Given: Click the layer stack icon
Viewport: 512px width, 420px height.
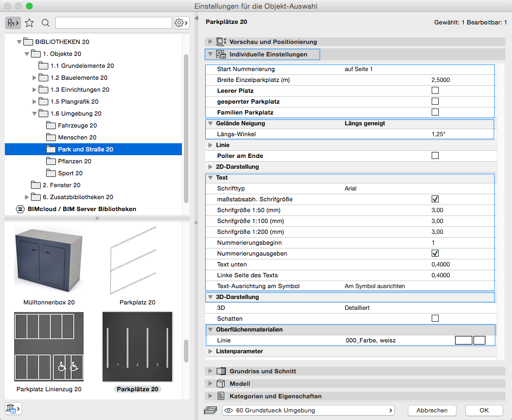Looking at the screenshot, I should [x=211, y=410].
